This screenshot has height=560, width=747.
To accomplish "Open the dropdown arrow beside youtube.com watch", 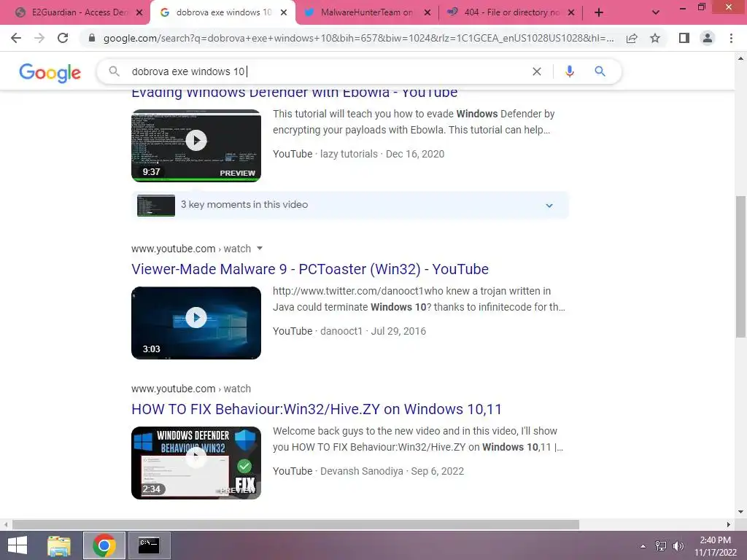I will pos(260,248).
